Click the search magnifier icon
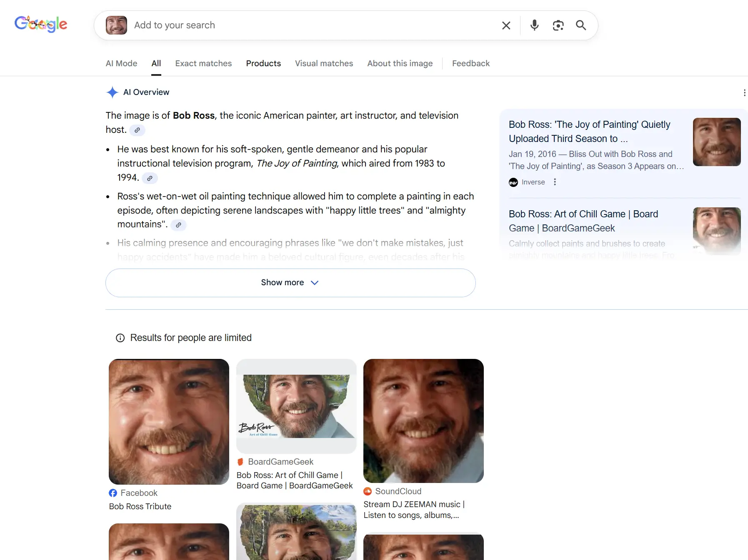748x560 pixels. [x=581, y=25]
